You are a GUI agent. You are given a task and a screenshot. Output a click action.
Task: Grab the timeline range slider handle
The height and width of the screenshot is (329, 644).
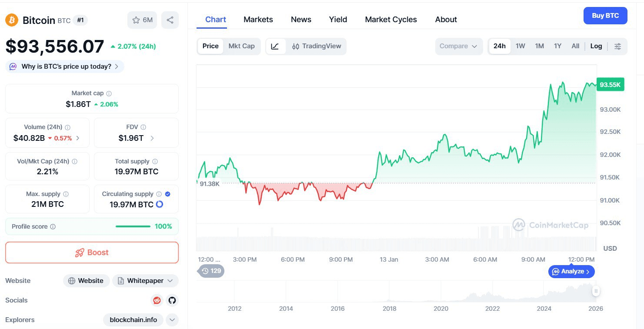coord(596,291)
